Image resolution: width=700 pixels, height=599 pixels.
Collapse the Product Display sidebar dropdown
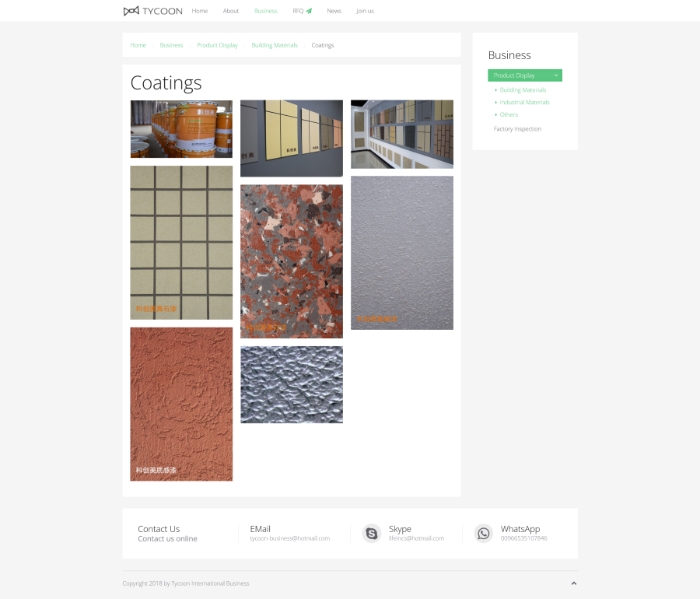555,75
